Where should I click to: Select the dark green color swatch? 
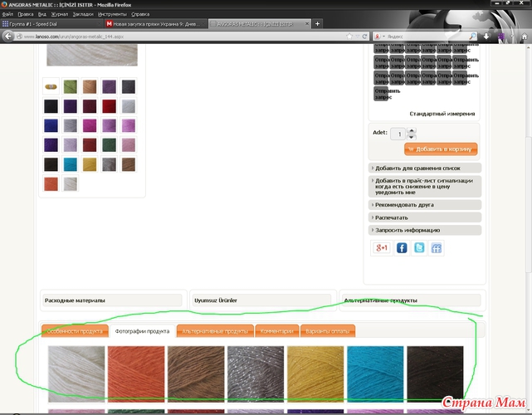click(x=110, y=145)
